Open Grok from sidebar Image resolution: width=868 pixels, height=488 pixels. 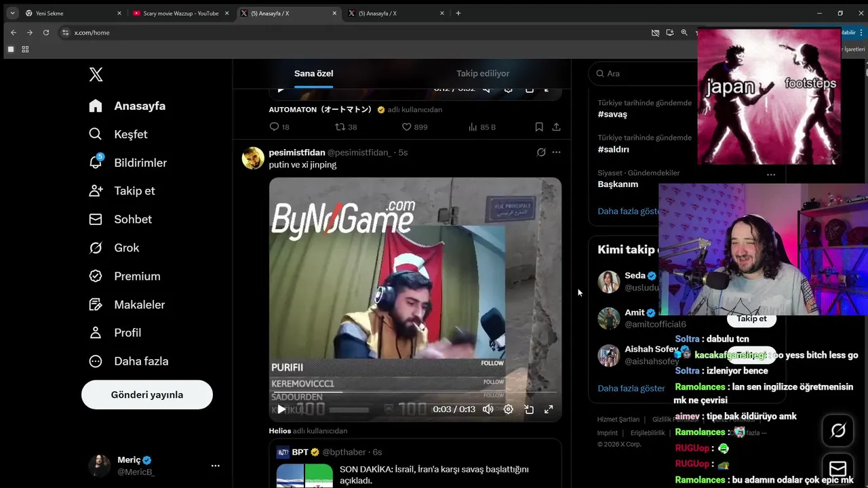[114, 247]
